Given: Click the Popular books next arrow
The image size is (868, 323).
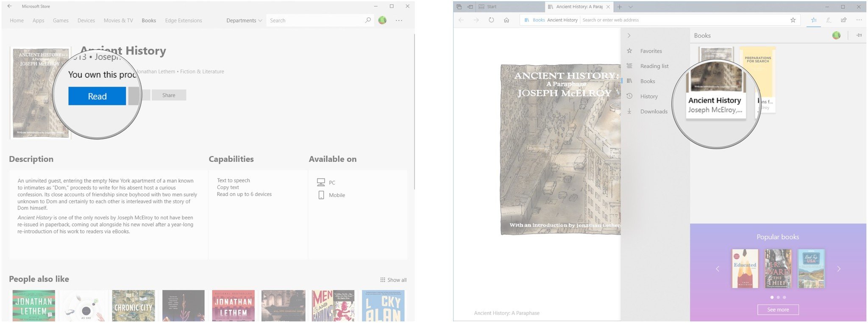Looking at the screenshot, I should (x=839, y=269).
